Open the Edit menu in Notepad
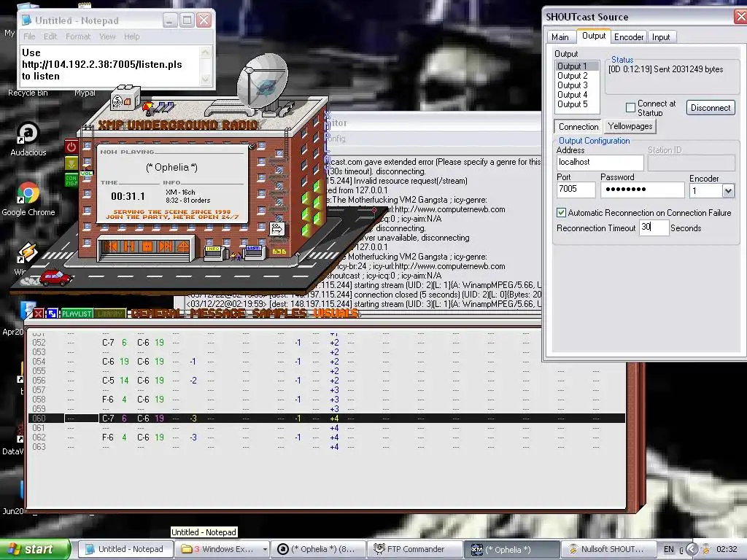The image size is (747, 560). [x=50, y=36]
